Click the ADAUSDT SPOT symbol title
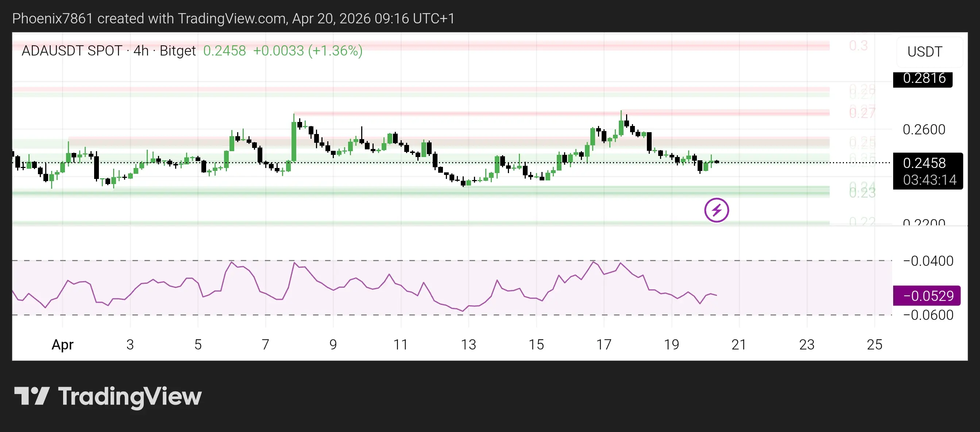 (x=72, y=51)
